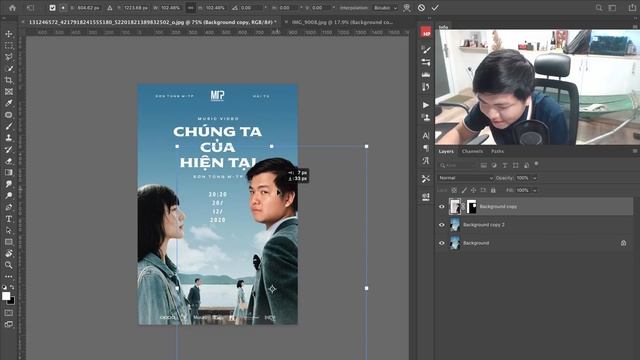Open the Fill slider dropdown arrow
This screenshot has height=360, width=640.
coord(535,190)
